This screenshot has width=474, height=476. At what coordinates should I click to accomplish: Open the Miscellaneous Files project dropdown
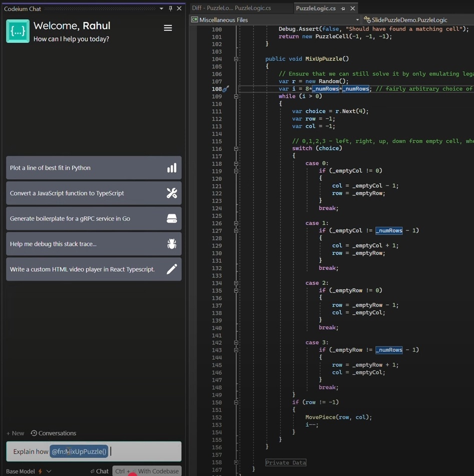(x=357, y=20)
